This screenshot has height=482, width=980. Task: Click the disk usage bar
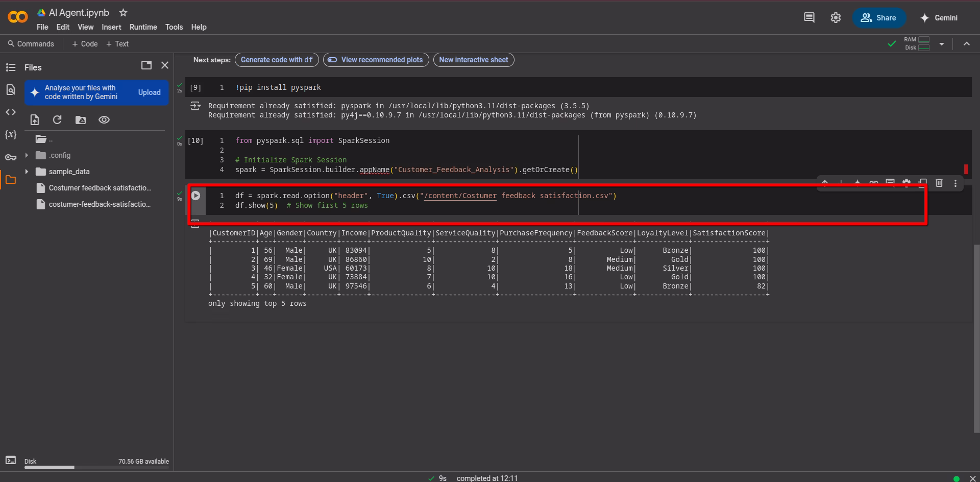tap(96, 467)
